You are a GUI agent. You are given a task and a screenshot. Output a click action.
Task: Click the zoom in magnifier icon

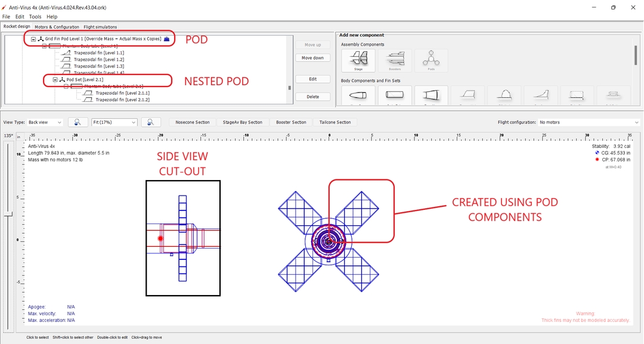150,122
